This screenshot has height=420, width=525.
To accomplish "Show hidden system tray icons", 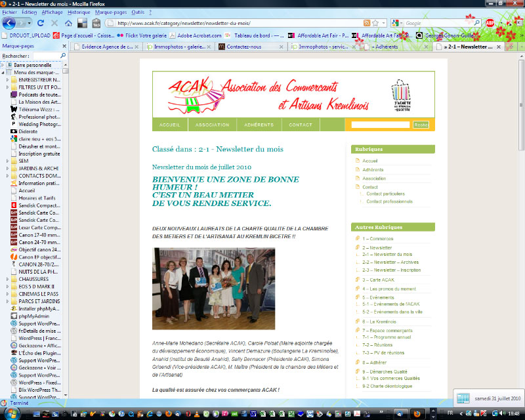I will coord(461,413).
